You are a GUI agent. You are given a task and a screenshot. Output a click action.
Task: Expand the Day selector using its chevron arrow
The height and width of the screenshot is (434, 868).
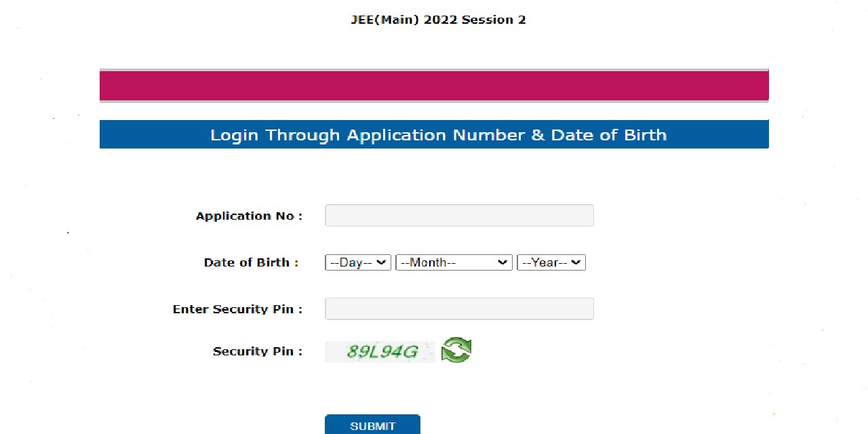[x=381, y=262]
